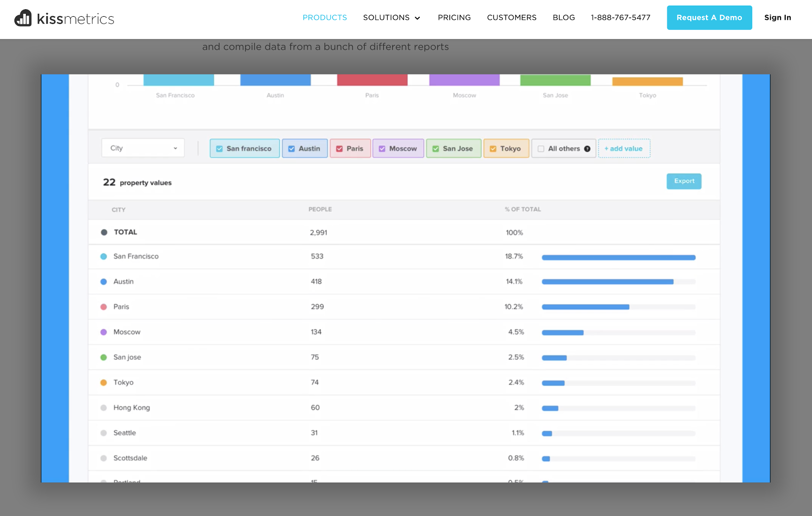812x516 pixels.
Task: Click the Hong Kong row label
Action: point(132,408)
